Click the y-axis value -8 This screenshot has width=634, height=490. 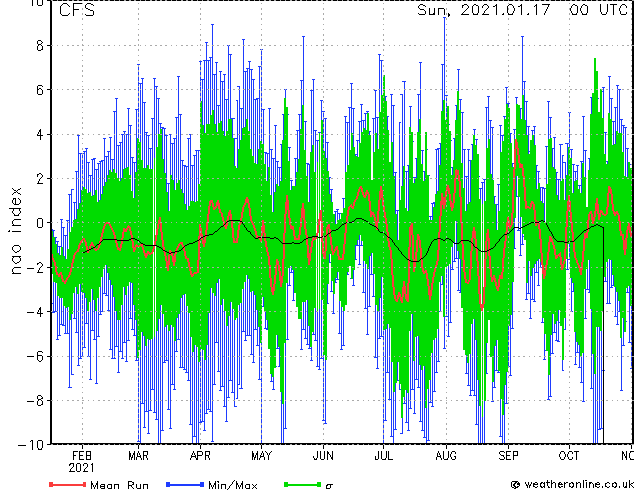pos(35,401)
